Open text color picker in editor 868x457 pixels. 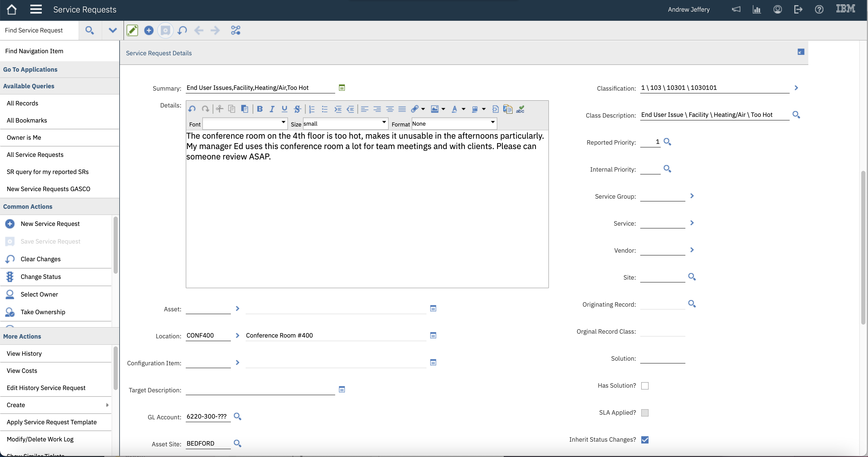tap(455, 109)
